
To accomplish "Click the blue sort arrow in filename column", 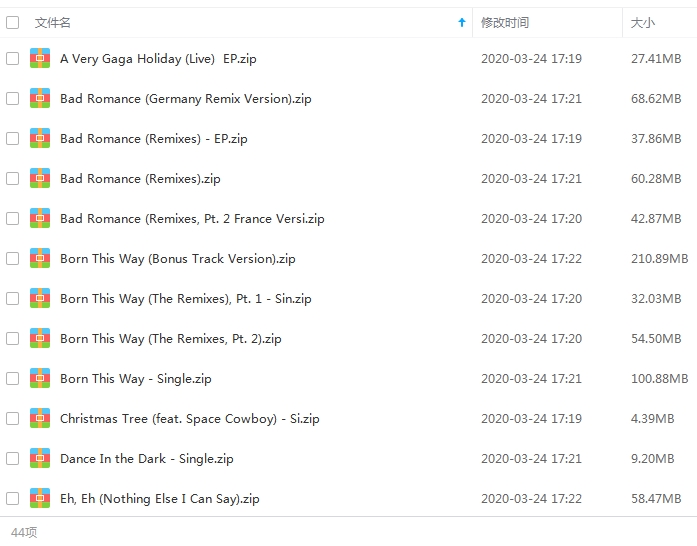I will coord(462,22).
